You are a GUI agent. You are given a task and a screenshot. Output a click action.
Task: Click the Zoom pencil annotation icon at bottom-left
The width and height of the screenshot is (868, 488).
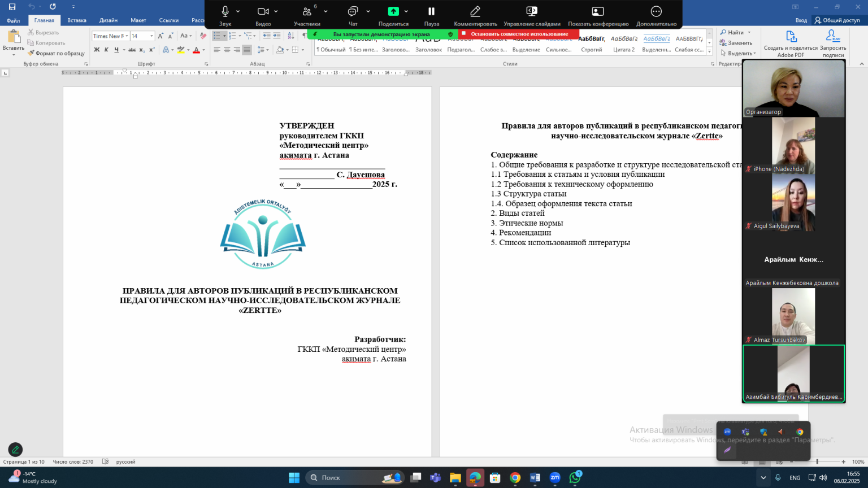(x=15, y=450)
